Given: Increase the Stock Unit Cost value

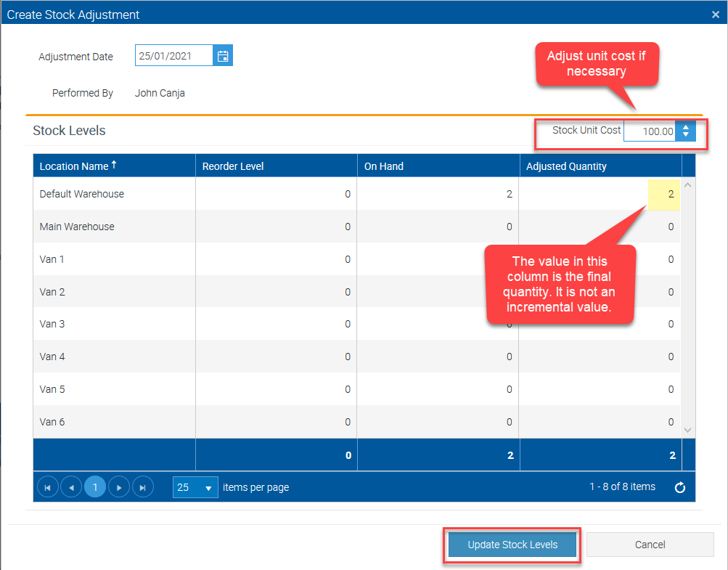Looking at the screenshot, I should point(686,127).
